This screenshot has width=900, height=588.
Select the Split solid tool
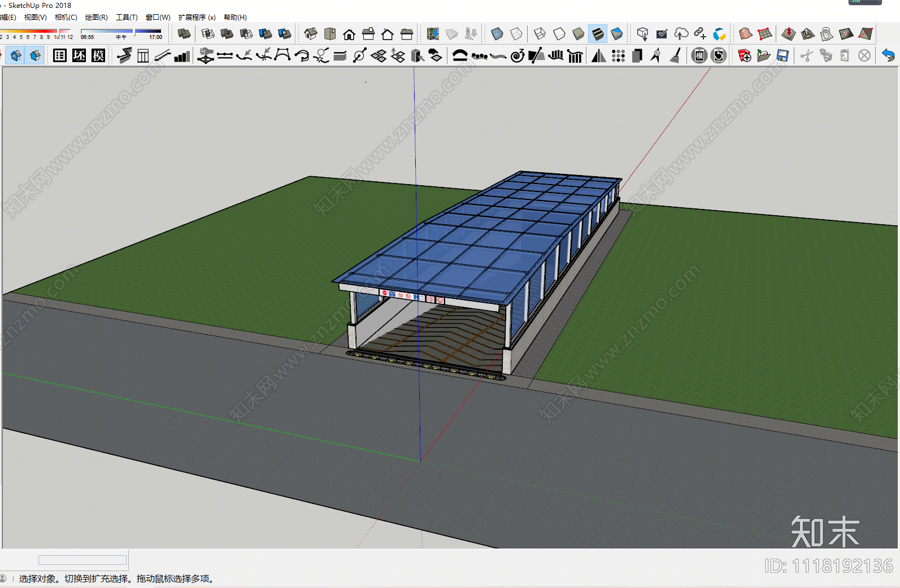click(x=285, y=34)
